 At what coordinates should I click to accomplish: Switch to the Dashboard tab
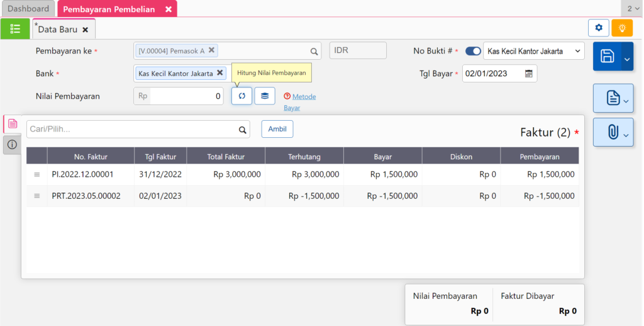click(x=28, y=9)
